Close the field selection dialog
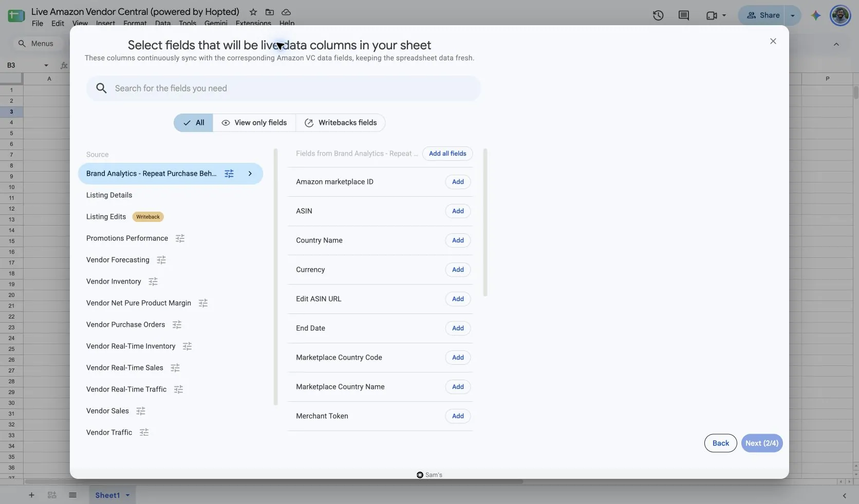 (x=773, y=41)
